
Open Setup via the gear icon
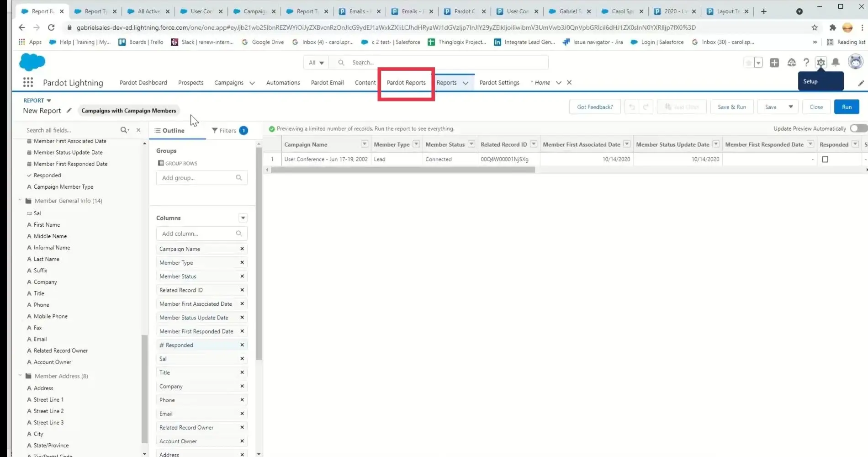pyautogui.click(x=821, y=63)
